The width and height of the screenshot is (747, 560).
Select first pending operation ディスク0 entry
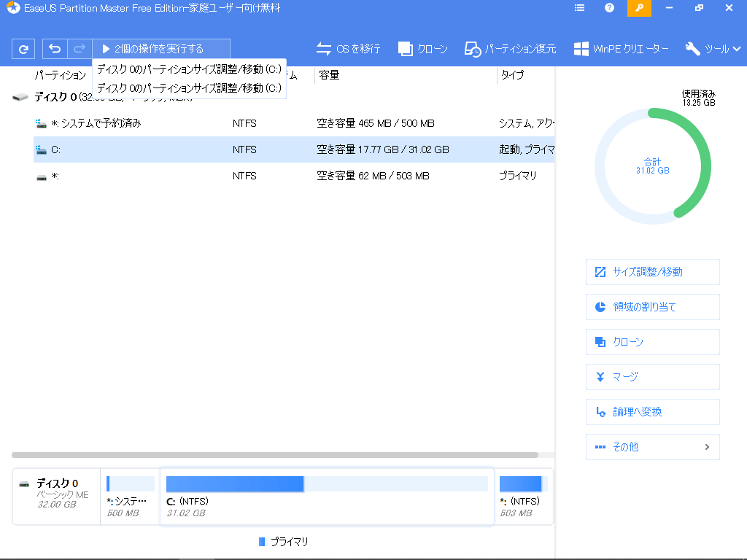[x=189, y=69]
